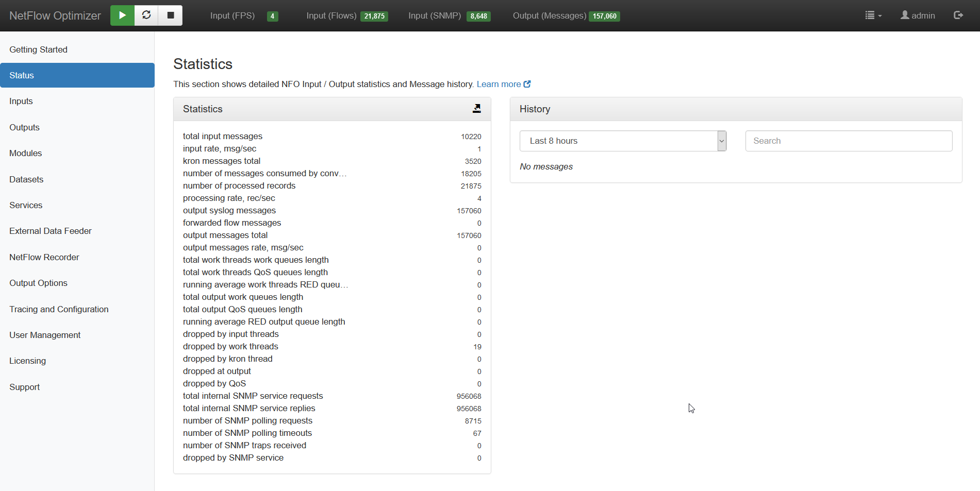Click 'output syslog messages' label

229,210
